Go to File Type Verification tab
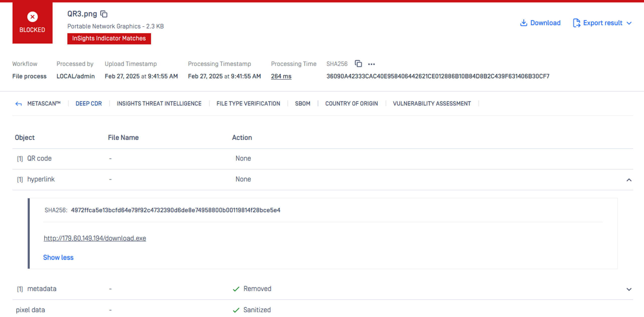Viewport: 644px width, 317px height. pyautogui.click(x=248, y=103)
